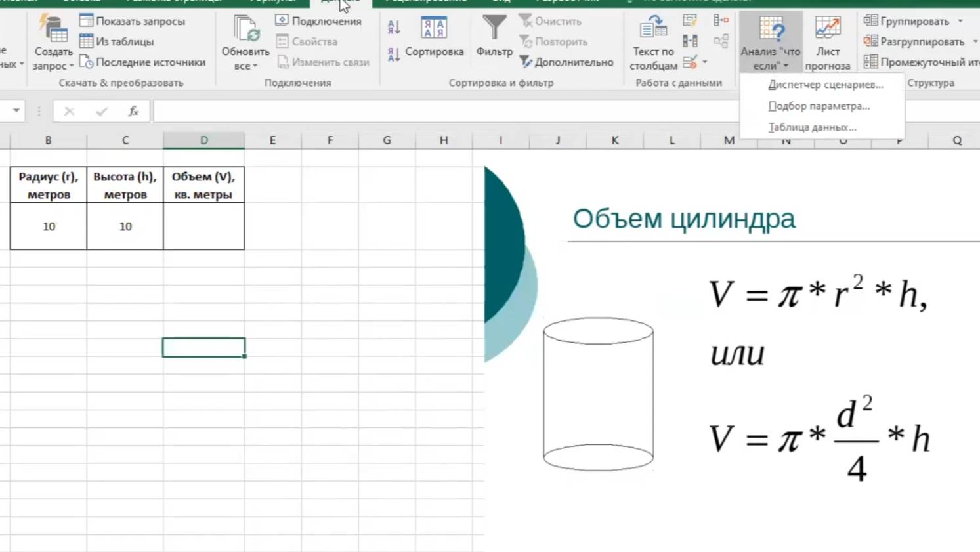Expand the Группировать dropdown arrow
The width and height of the screenshot is (980, 552).
[x=960, y=21]
